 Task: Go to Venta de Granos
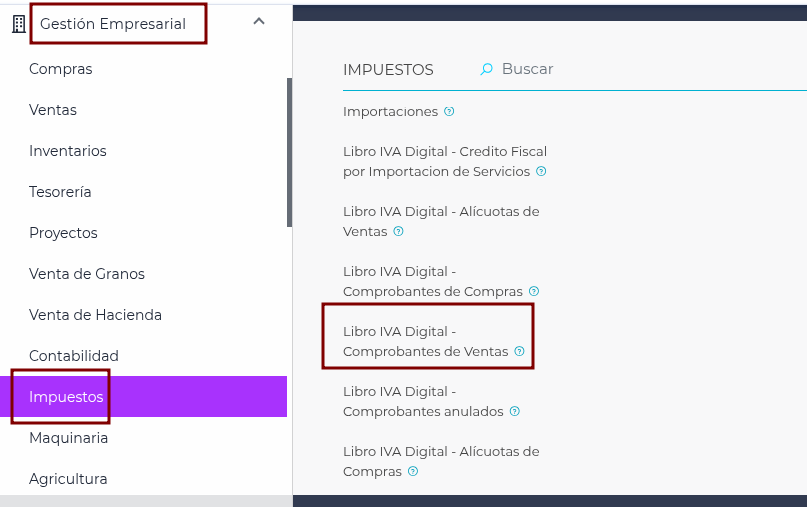tap(87, 274)
